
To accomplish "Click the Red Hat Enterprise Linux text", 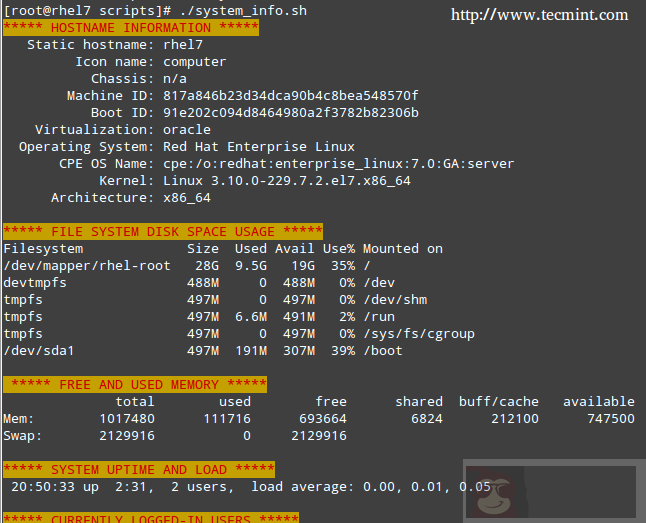I will pyautogui.click(x=259, y=147).
